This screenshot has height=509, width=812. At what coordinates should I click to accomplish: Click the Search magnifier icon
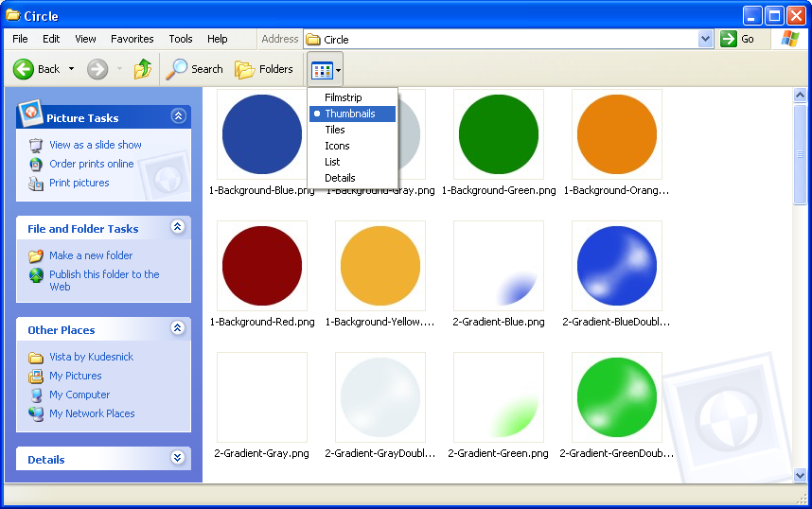click(x=177, y=69)
